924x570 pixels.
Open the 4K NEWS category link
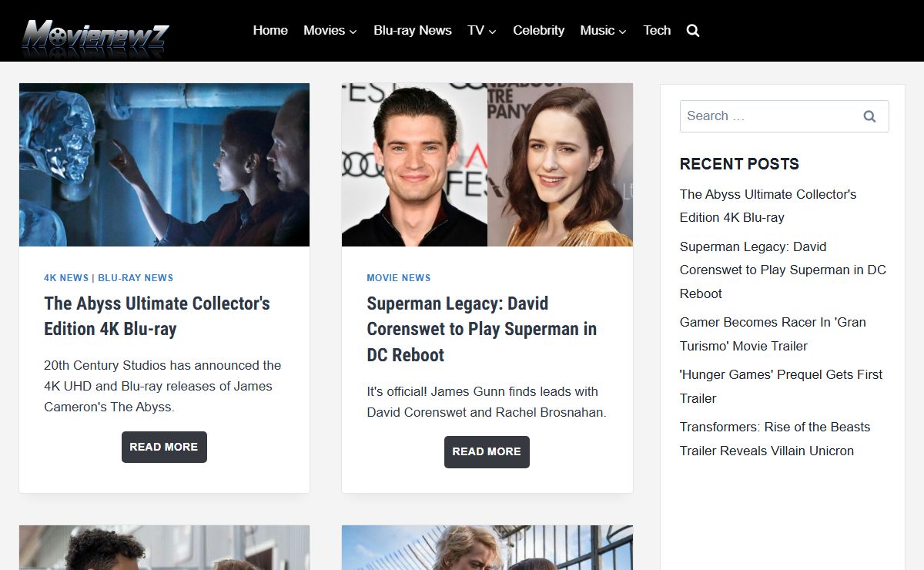66,278
